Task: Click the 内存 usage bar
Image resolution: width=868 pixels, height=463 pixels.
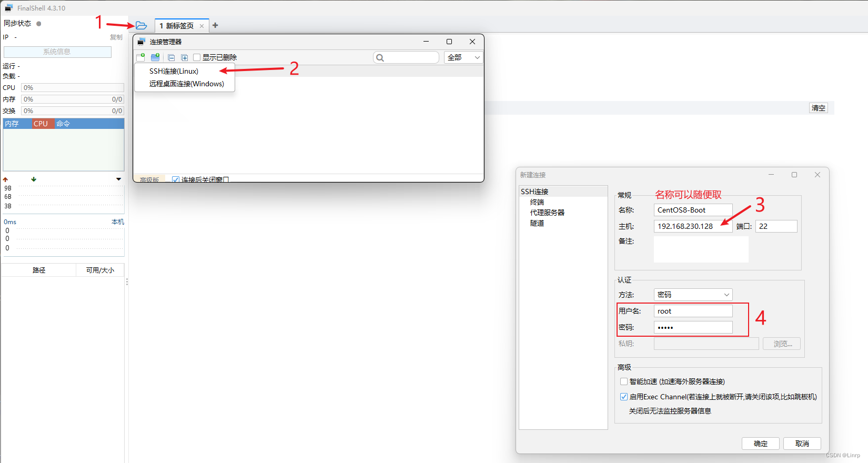Action: click(x=73, y=99)
